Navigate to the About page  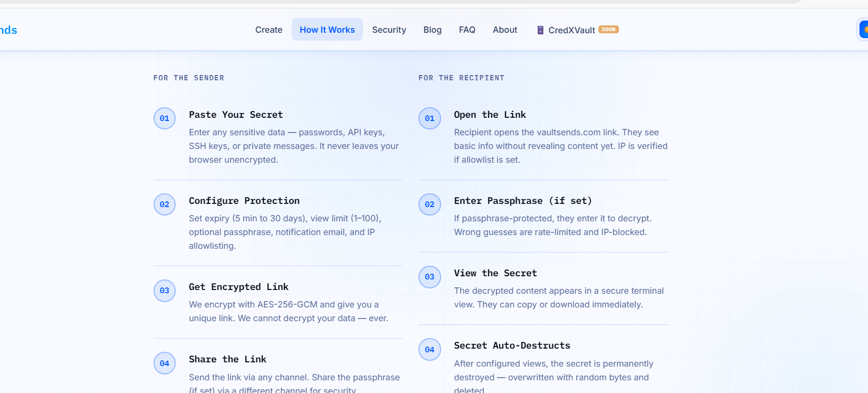(505, 30)
